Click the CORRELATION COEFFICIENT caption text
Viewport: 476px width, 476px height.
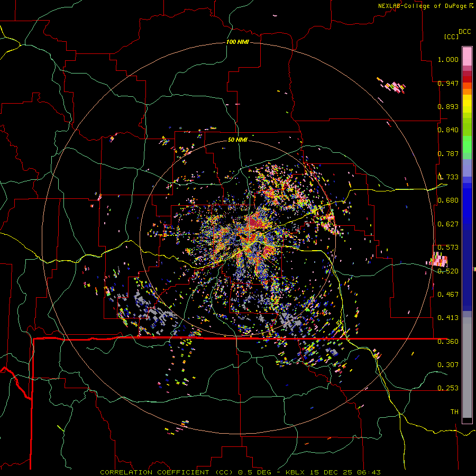tap(154, 472)
